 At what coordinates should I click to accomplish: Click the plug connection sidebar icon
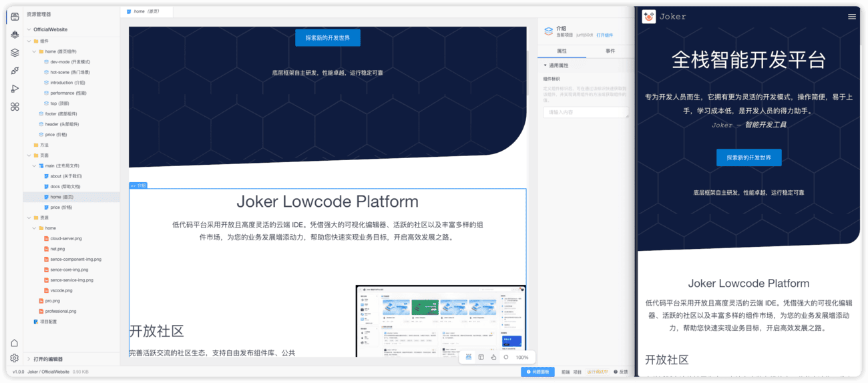(15, 71)
